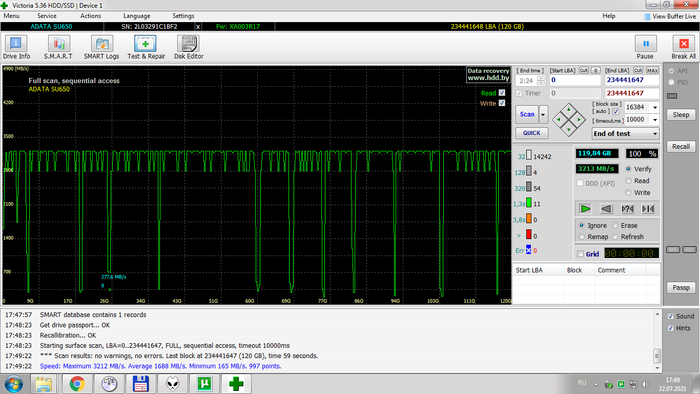
Task: Expand the timeout 10000 dropdown
Action: click(x=655, y=120)
